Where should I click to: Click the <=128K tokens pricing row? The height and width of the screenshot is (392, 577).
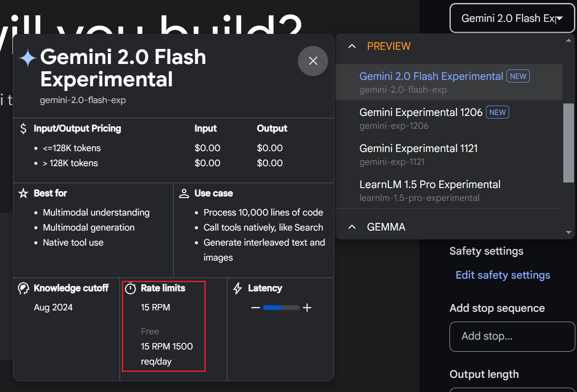click(x=72, y=148)
